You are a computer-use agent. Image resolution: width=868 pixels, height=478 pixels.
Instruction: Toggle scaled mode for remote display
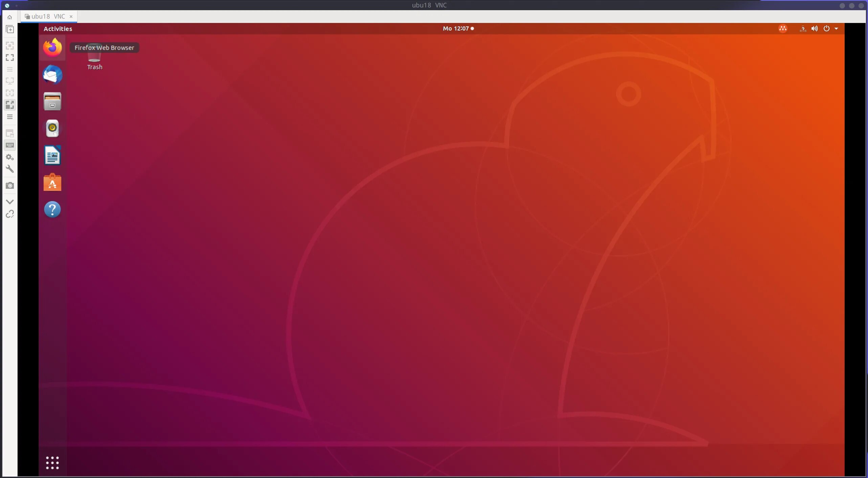coord(10,105)
